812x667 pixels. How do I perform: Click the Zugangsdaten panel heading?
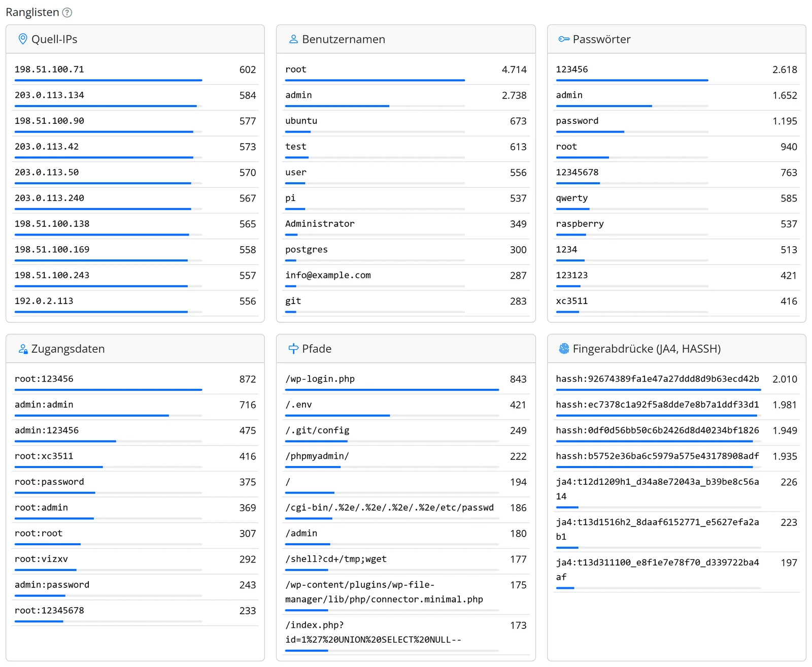[x=68, y=349]
